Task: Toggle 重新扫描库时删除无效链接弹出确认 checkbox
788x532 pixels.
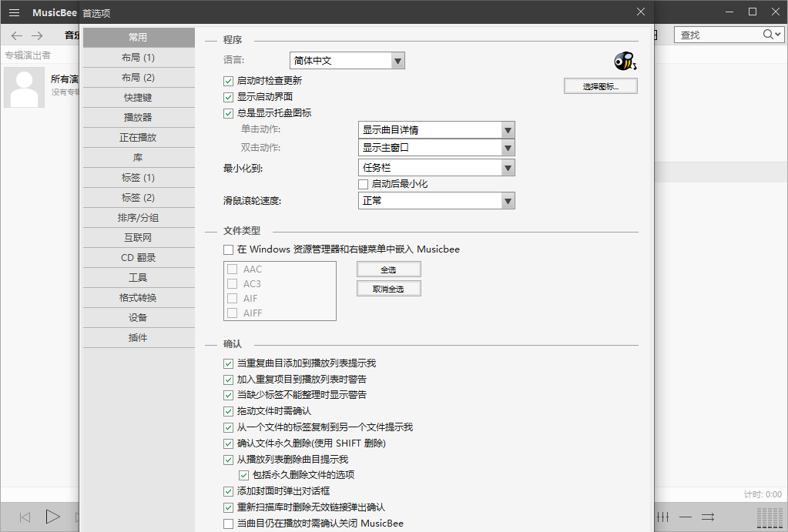Action: (228, 508)
